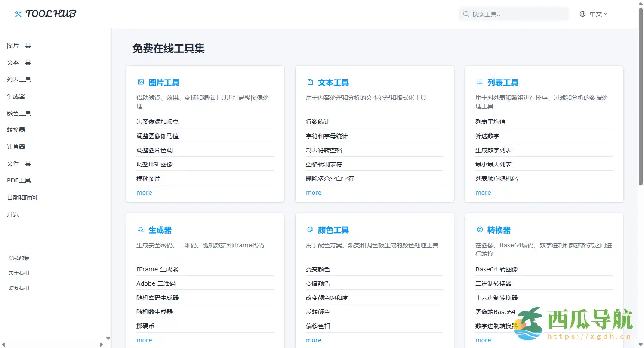Expand more under 图片工具 card
Image resolution: width=644 pixels, height=348 pixels.
pos(144,193)
